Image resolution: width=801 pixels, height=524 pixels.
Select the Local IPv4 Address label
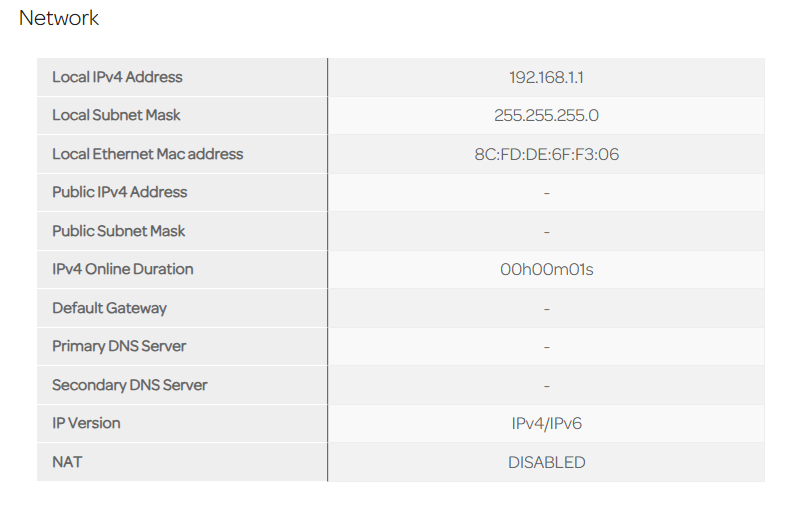(117, 77)
